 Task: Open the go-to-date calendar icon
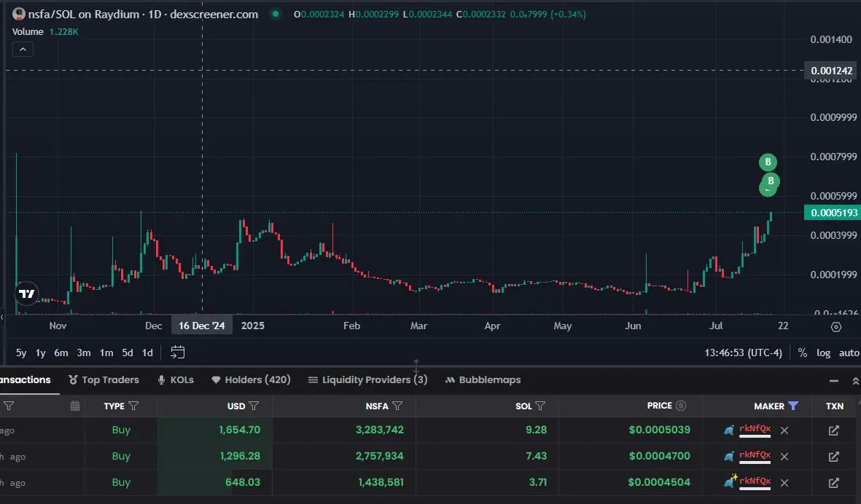177,352
